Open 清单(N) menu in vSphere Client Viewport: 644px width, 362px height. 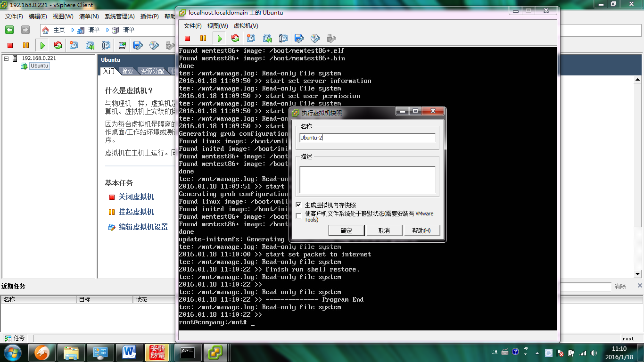[89, 16]
